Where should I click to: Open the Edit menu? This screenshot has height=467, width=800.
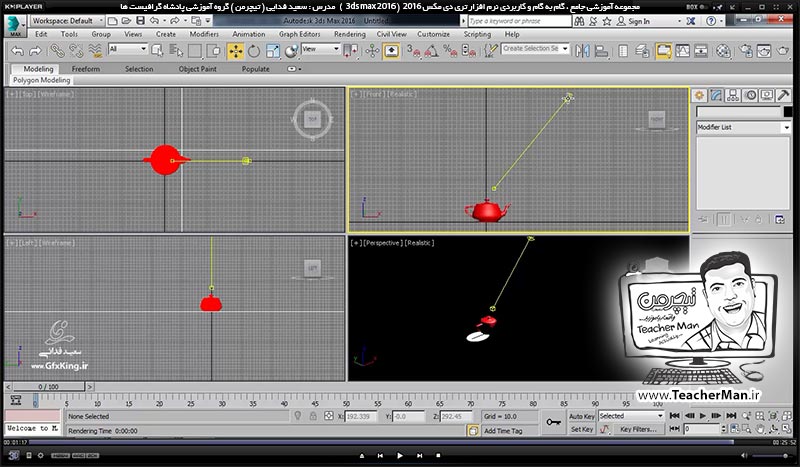[x=41, y=34]
